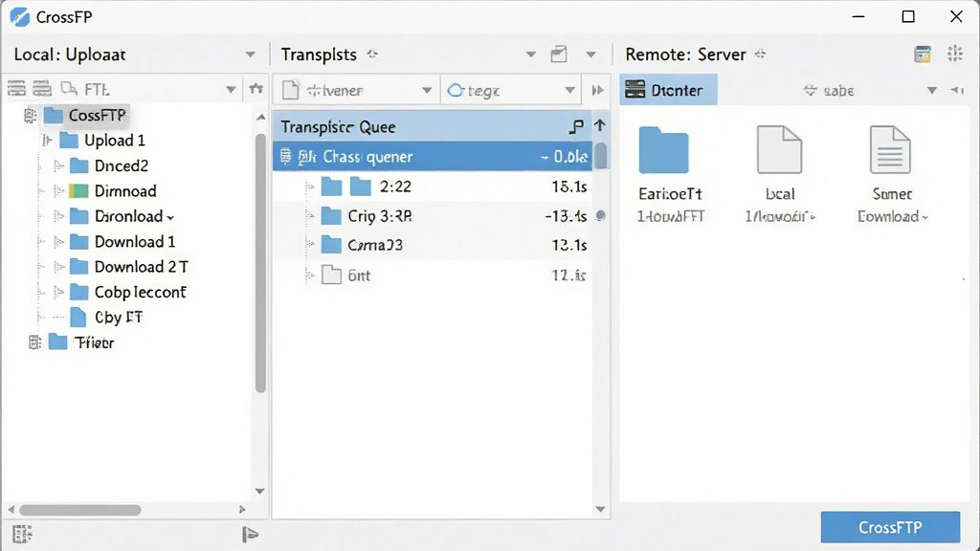This screenshot has width=980, height=551.
Task: Switch to the Dtcnter tab
Action: (668, 90)
